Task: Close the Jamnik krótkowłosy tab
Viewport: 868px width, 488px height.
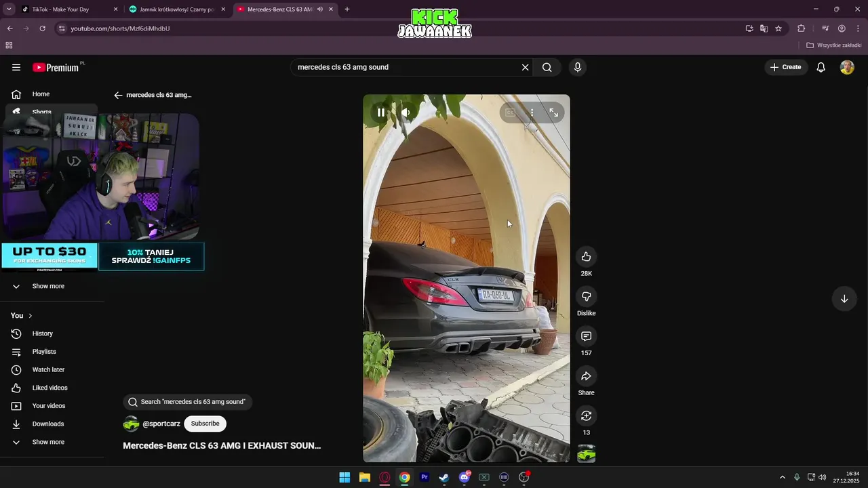Action: [223, 9]
